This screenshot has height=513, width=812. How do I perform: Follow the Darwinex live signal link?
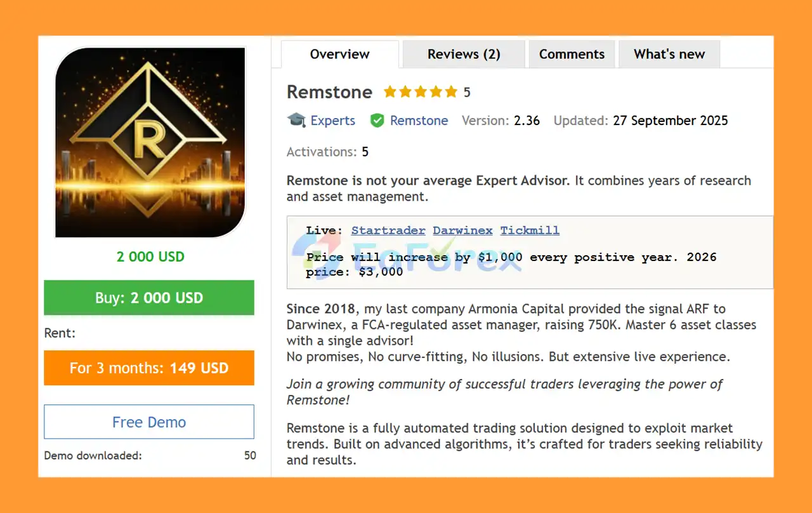[462, 230]
